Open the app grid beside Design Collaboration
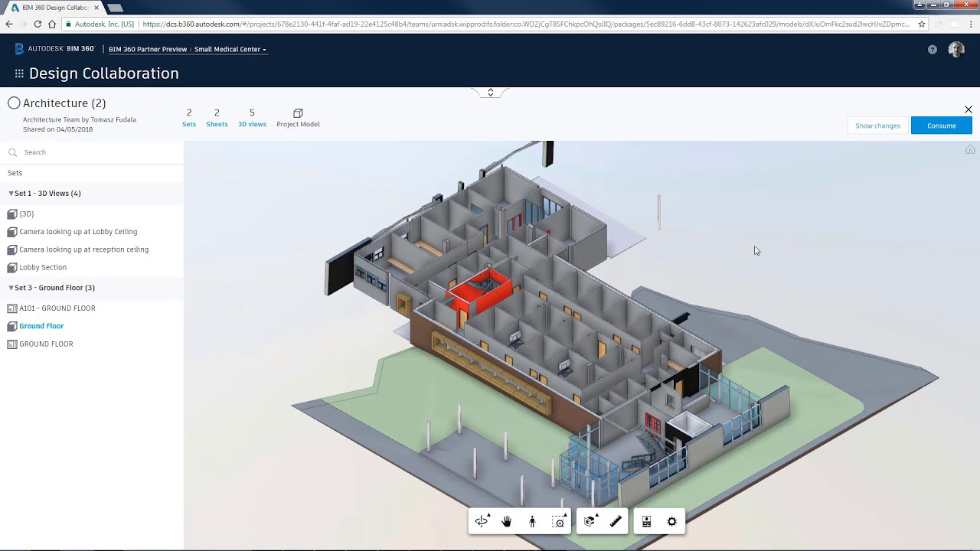Screen dimensions: 980x551 [x=19, y=73]
